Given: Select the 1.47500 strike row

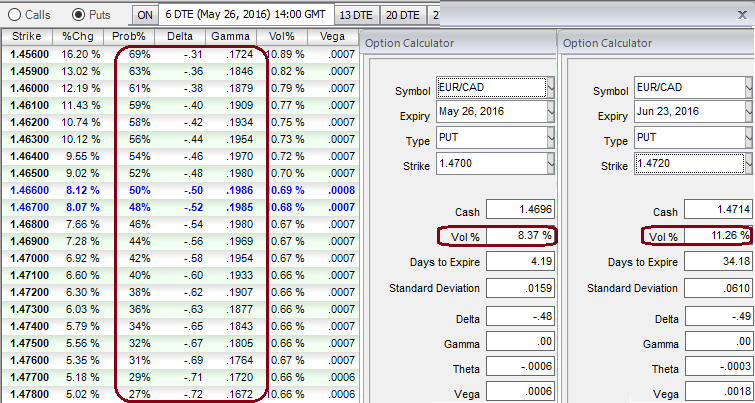Looking at the screenshot, I should [x=180, y=343].
